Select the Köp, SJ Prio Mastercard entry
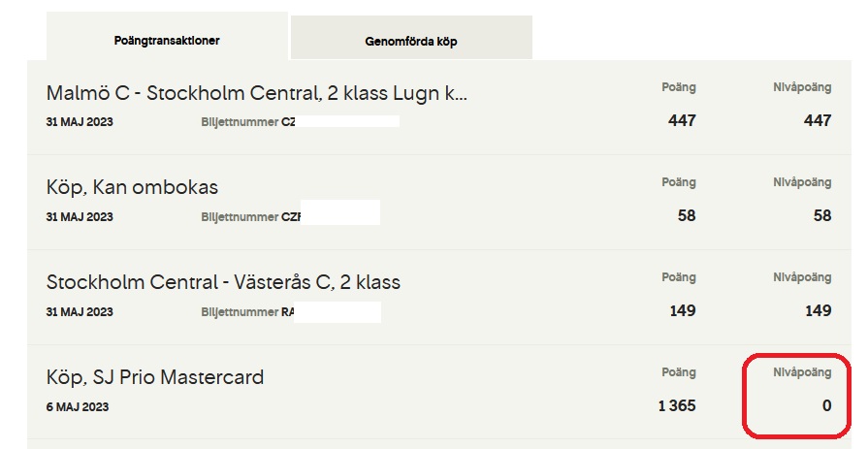The height and width of the screenshot is (449, 868). (x=155, y=376)
